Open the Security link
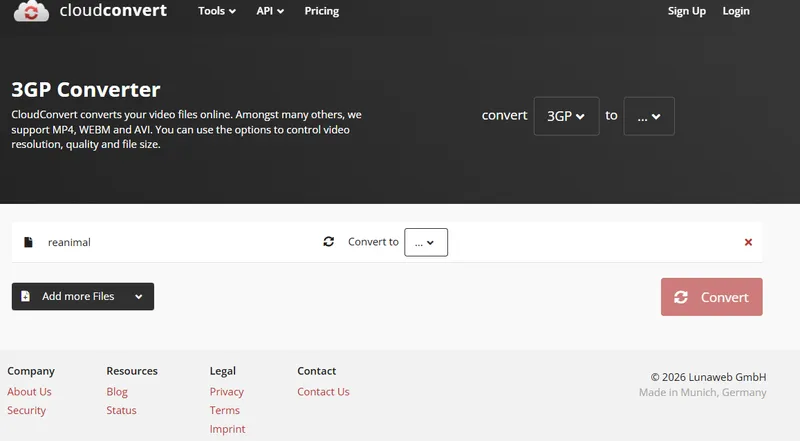800x441 pixels. pyautogui.click(x=27, y=410)
